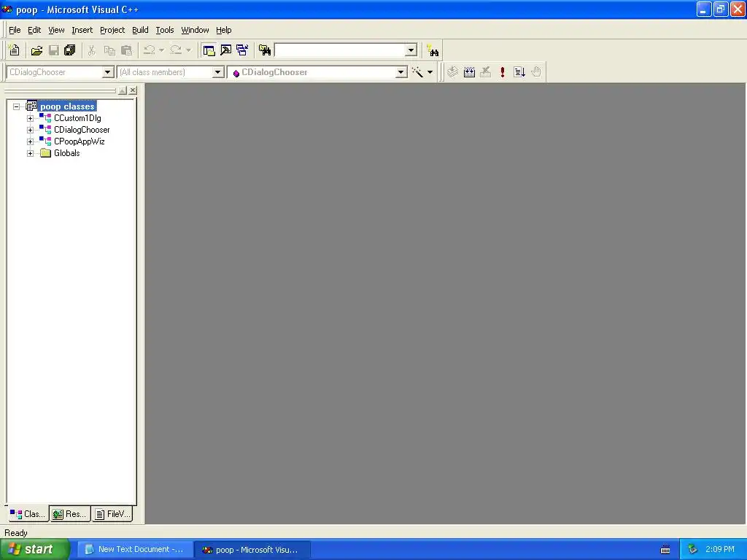The image size is (747, 560).
Task: Open the WizardBar actions dropdown arrow
Action: [x=430, y=72]
